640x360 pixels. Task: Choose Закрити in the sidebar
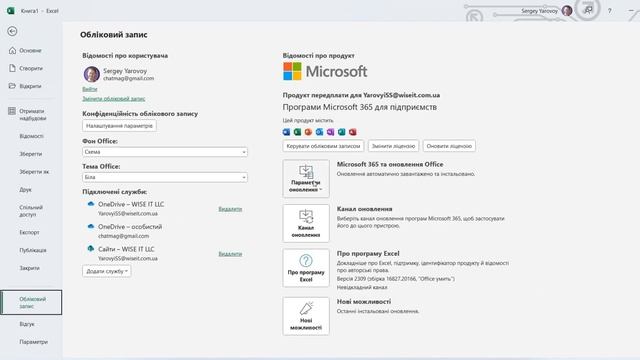coord(29,268)
